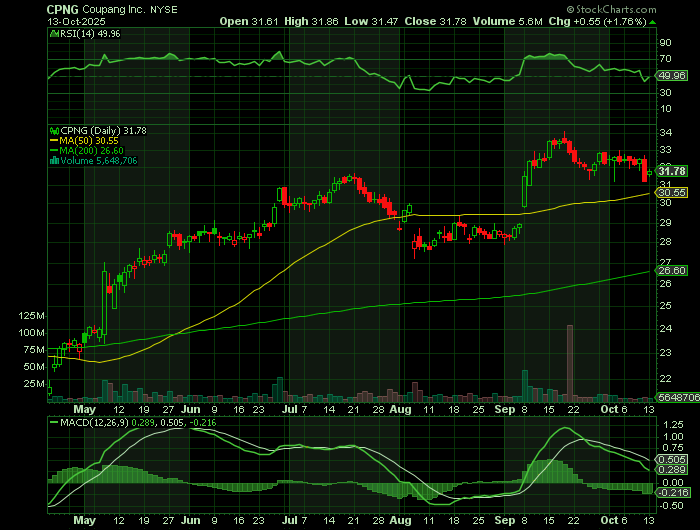
Task: Select the CPNG ticker symbol in header
Action: coord(62,9)
